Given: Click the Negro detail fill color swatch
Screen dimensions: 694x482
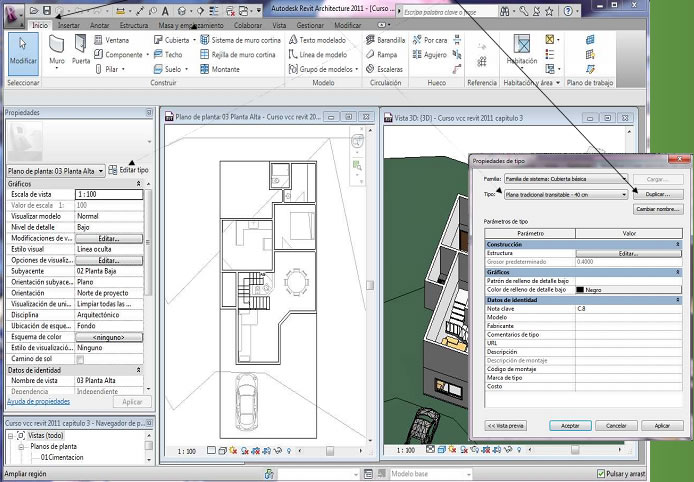Looking at the screenshot, I should click(581, 290).
